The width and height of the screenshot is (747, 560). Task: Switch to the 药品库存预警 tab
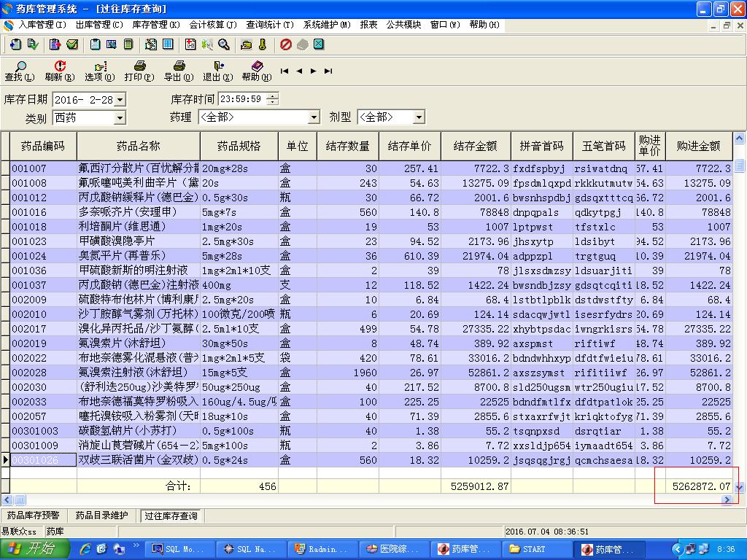(x=34, y=516)
